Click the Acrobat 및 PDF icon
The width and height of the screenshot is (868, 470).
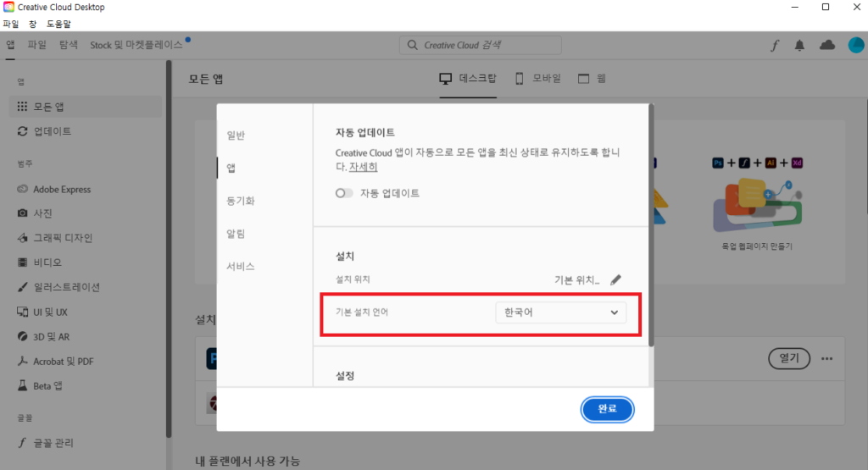click(x=22, y=361)
